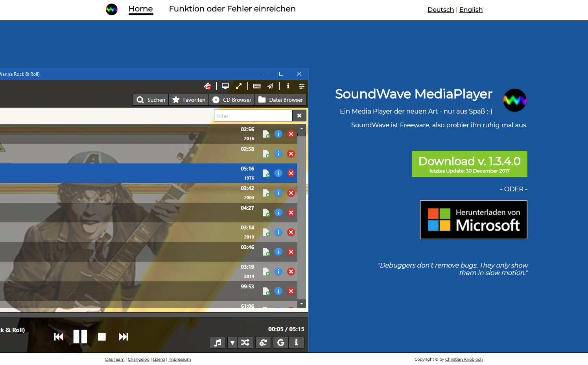
Task: Remove the 03:19 track with the red X
Action: coord(291,271)
